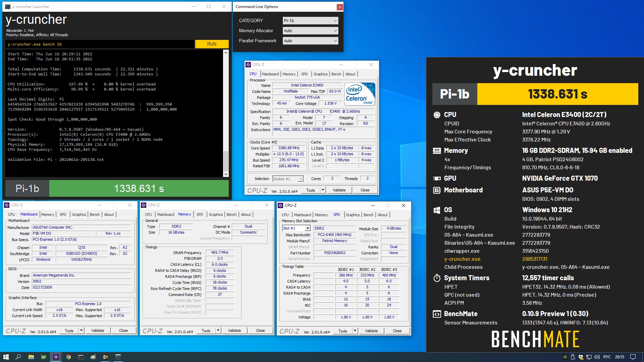Open About tab in CPU-Z Mainboard window

point(109,215)
